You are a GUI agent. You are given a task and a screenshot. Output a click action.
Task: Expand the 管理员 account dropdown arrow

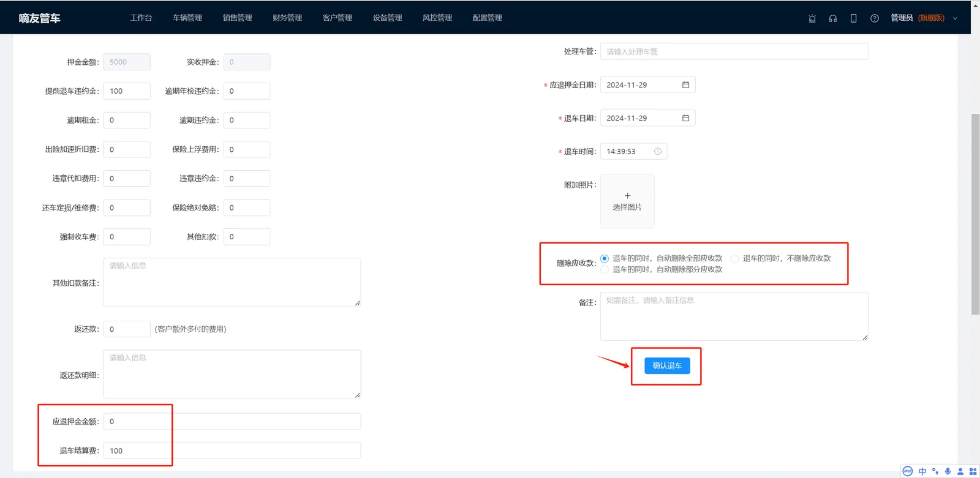[955, 18]
